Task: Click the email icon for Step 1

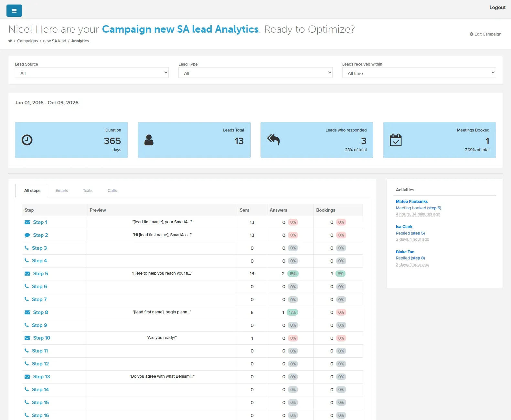Action: click(x=27, y=222)
